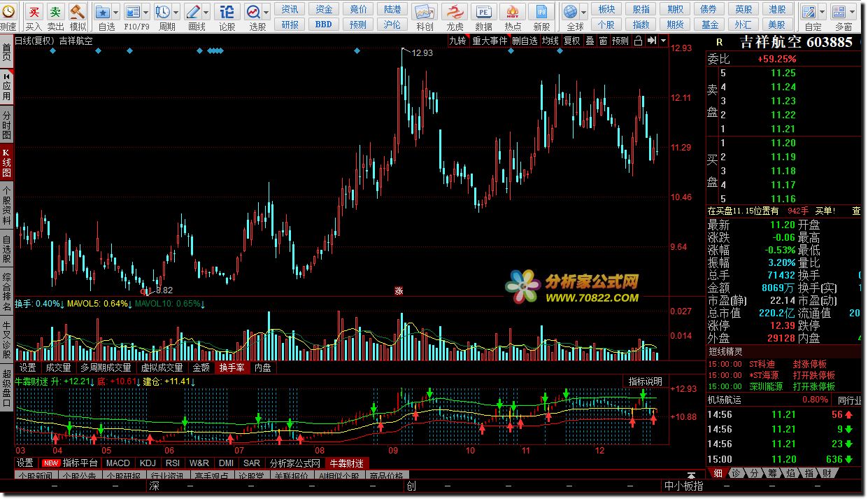Toggle 均线 moving averages display
Viewport: 868px width, 499px height.
(550, 41)
